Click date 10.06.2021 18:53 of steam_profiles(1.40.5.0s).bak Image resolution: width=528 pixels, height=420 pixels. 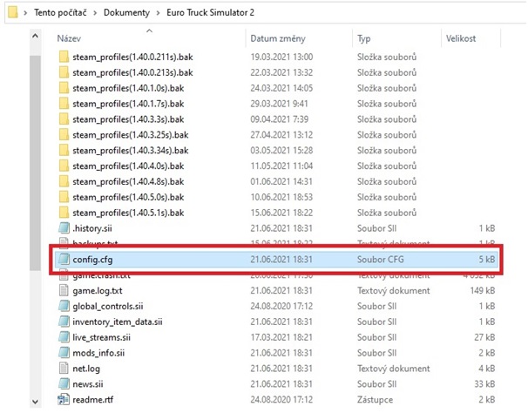point(281,197)
